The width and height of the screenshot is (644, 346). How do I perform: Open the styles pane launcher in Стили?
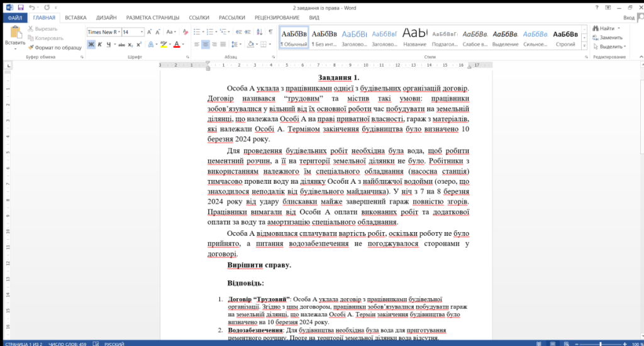586,57
